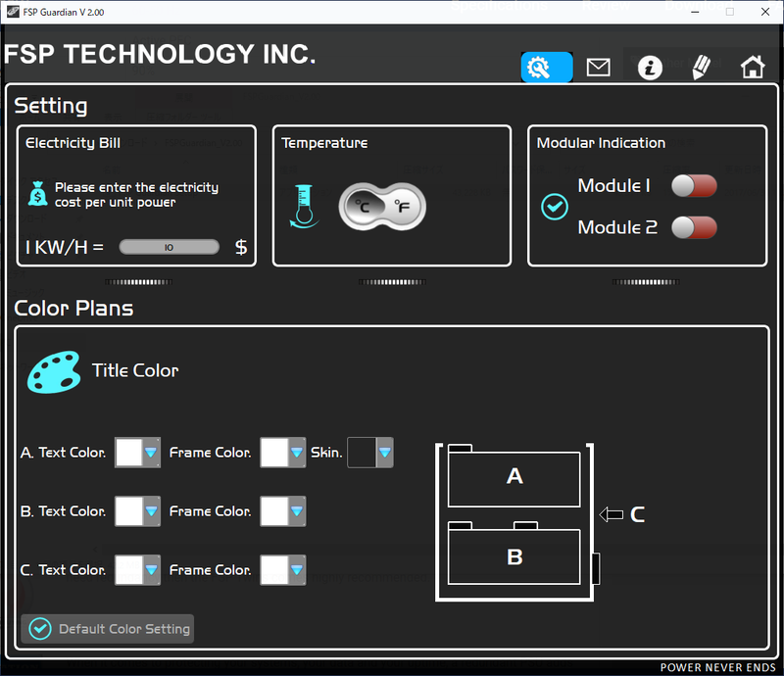
Task: Open the B. Text Color dropdown arrow
Action: click(x=151, y=511)
